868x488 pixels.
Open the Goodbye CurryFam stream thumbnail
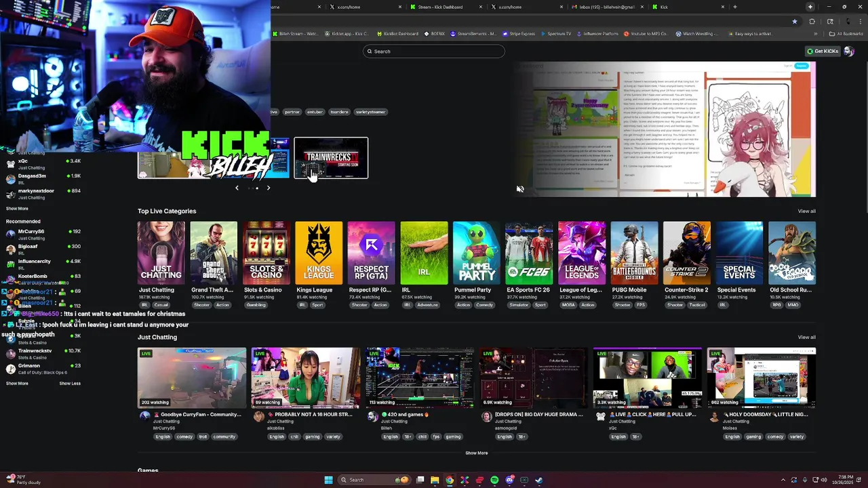click(x=192, y=378)
